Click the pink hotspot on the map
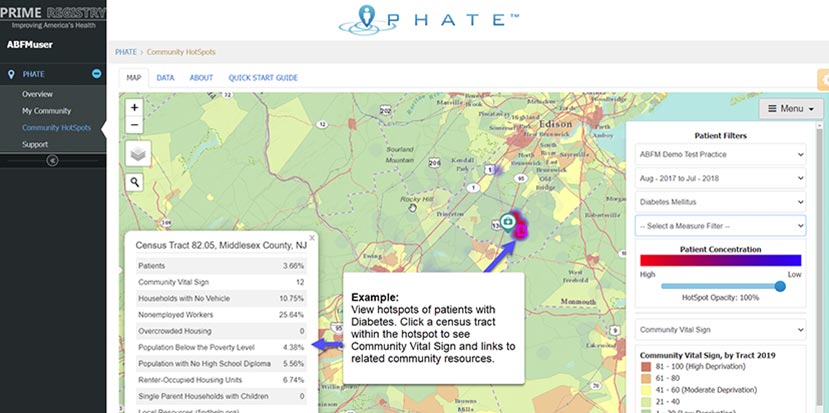The image size is (829, 413). pyautogui.click(x=521, y=231)
